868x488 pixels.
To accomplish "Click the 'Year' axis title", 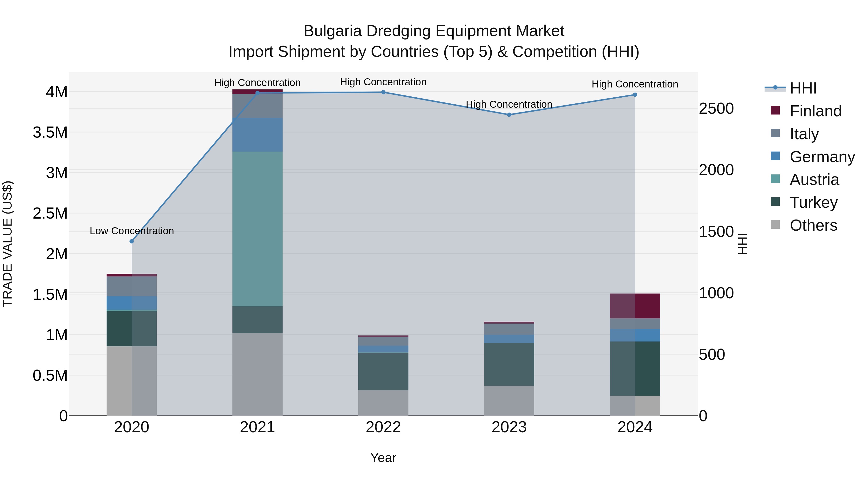I will [383, 458].
